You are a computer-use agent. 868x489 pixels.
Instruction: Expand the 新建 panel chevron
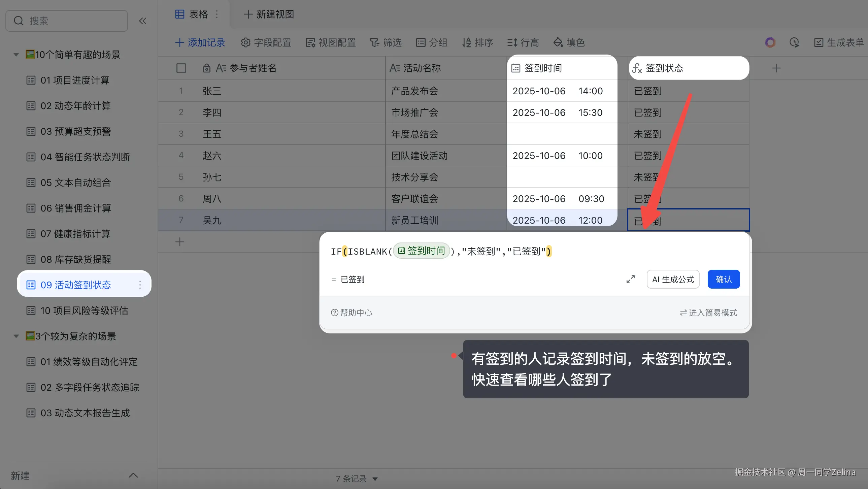(x=133, y=475)
